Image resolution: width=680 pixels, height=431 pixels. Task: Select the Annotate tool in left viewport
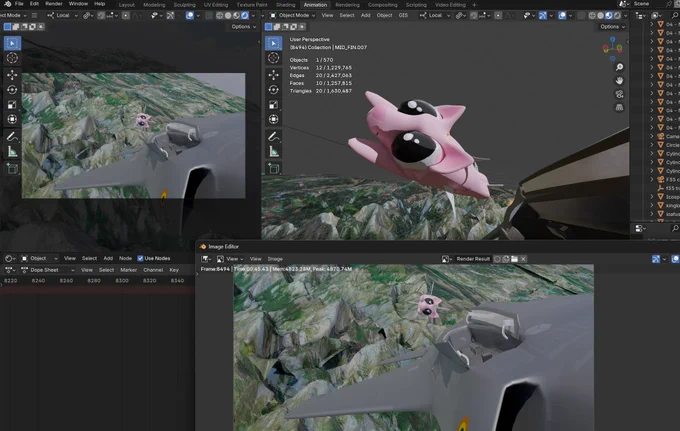pos(12,137)
